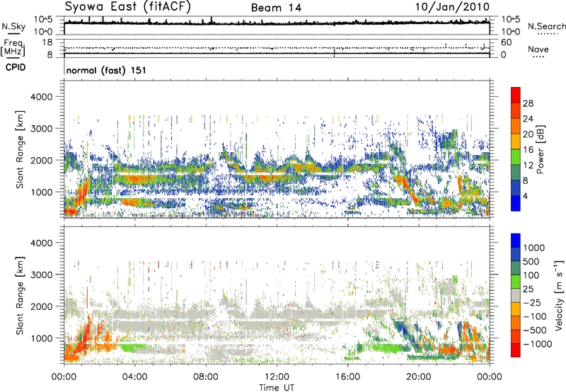Pick the light green Velocity segment between 25 and 100
The height and width of the screenshot is (392, 566).
(x=516, y=282)
